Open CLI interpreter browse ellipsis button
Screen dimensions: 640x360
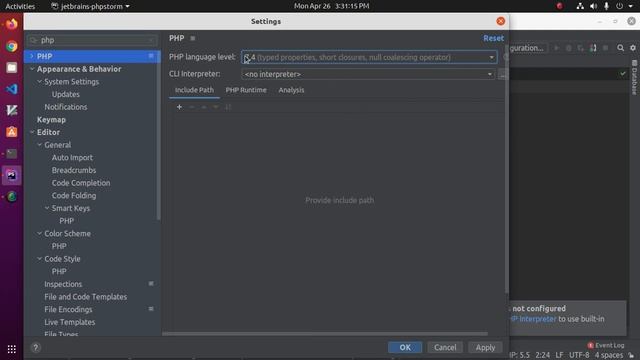click(x=502, y=74)
